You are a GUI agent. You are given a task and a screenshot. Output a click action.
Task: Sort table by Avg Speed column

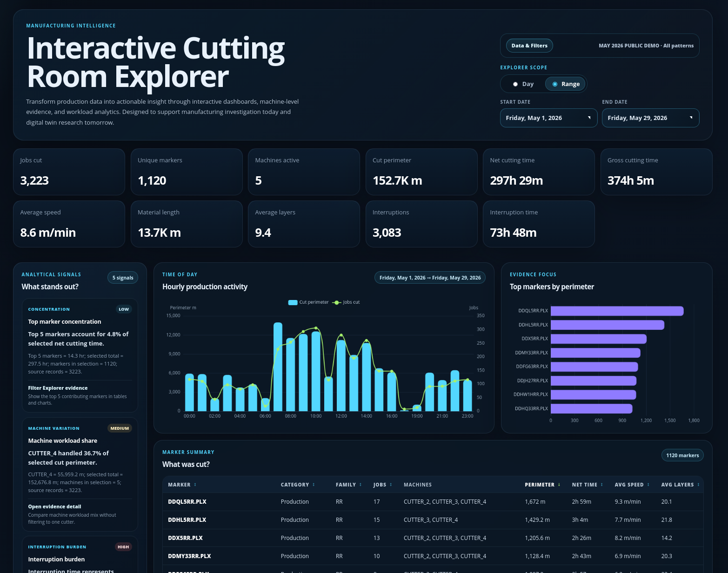click(632, 485)
